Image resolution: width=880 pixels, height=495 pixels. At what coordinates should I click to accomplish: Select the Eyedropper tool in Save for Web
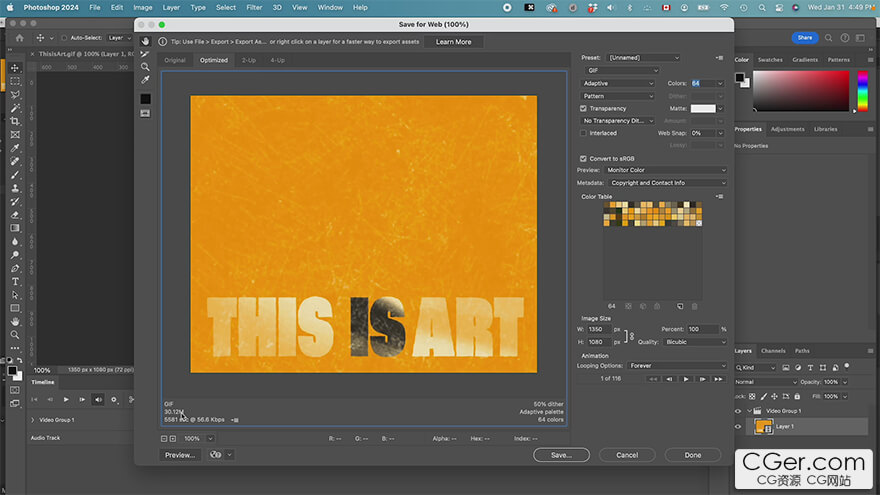pyautogui.click(x=145, y=80)
